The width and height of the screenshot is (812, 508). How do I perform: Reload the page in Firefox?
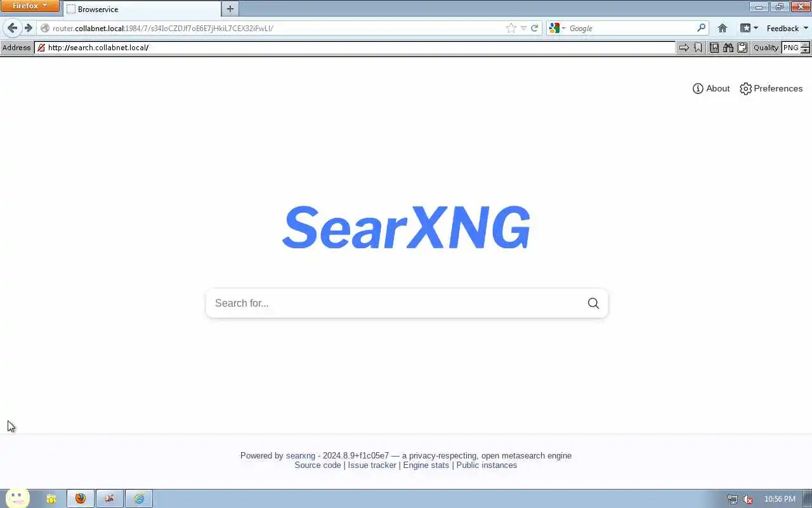pyautogui.click(x=534, y=28)
